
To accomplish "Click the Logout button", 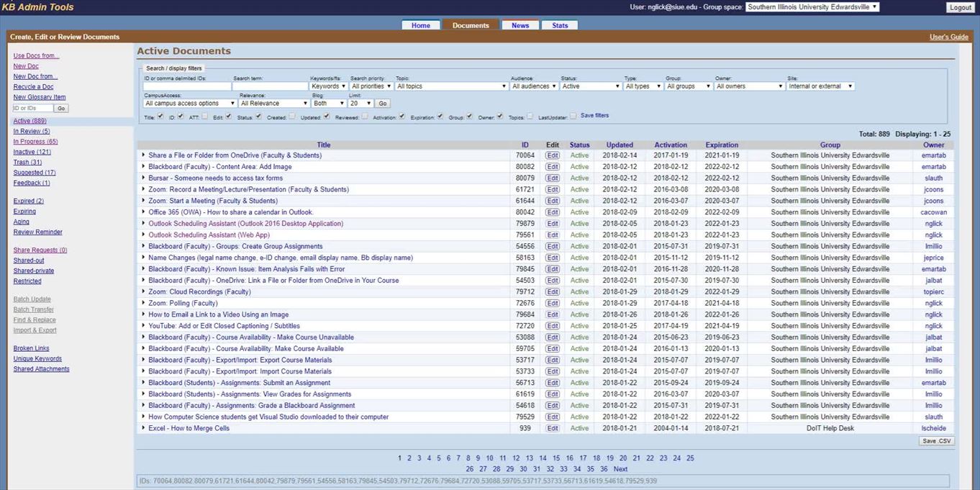I will click(x=960, y=7).
